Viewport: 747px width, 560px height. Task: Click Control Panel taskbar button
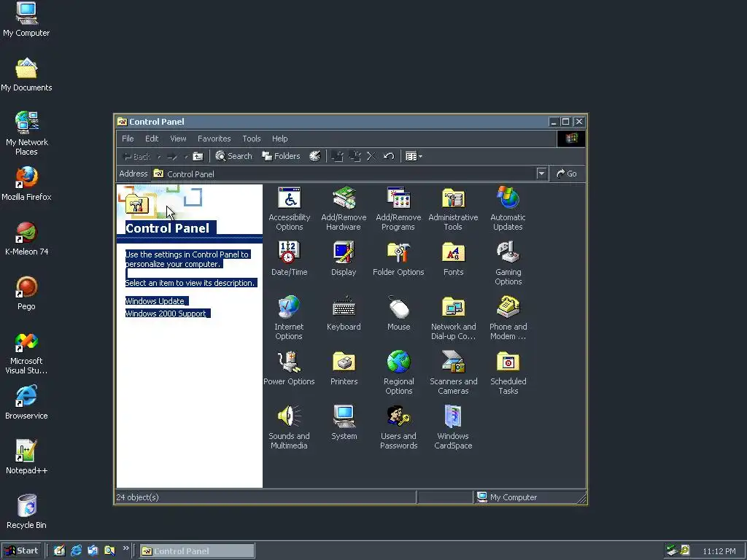coord(197,551)
